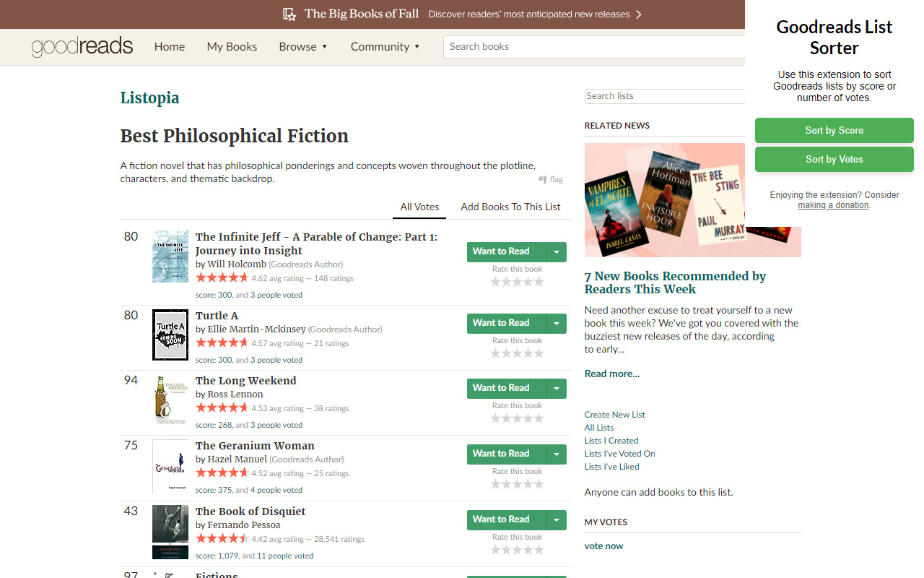
Task: Click the Sort by Votes button
Action: pos(834,159)
